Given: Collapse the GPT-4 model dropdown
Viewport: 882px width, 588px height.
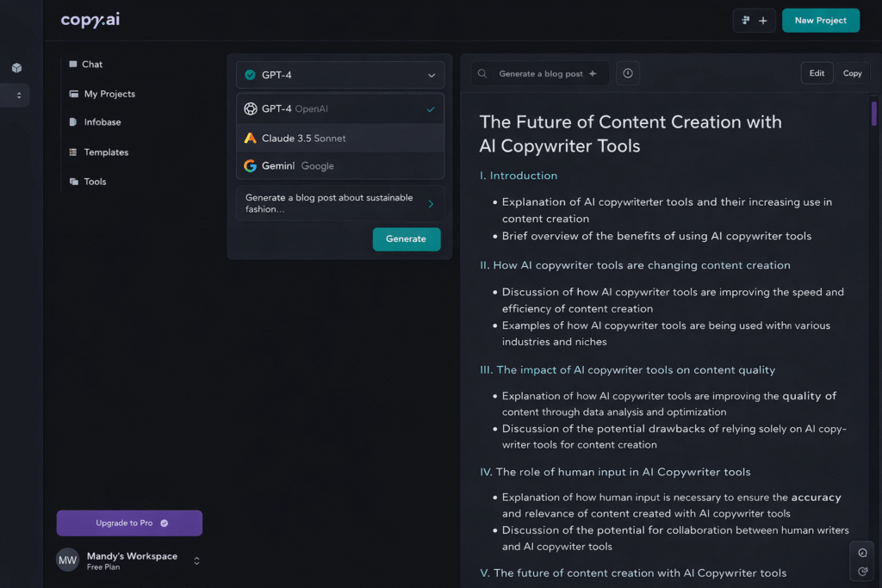Looking at the screenshot, I should [432, 75].
